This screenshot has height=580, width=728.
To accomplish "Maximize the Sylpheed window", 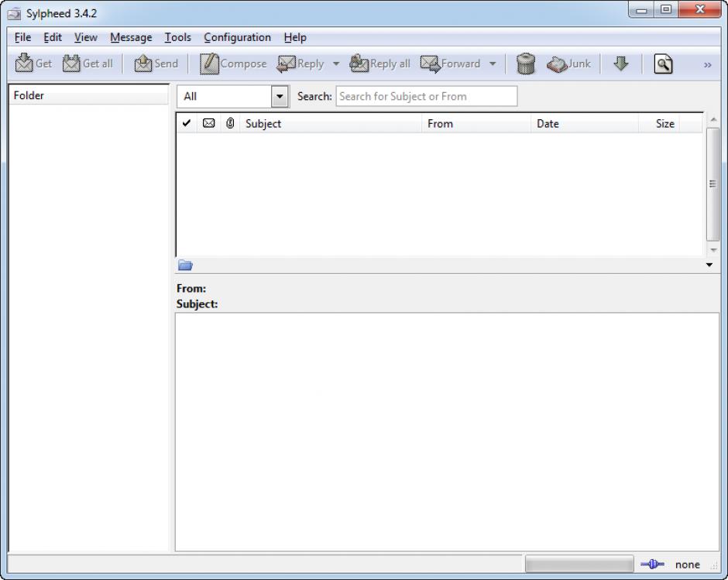I will [666, 10].
